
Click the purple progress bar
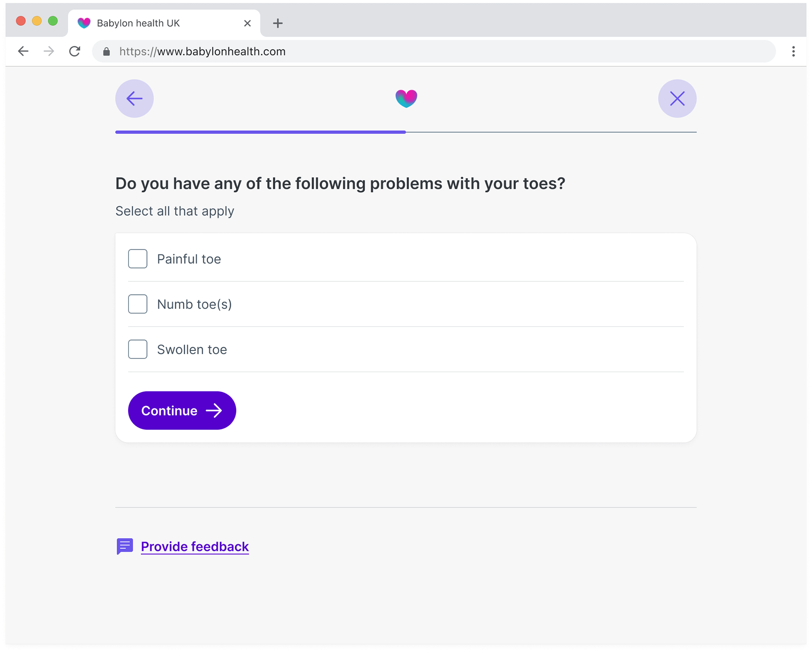(260, 132)
